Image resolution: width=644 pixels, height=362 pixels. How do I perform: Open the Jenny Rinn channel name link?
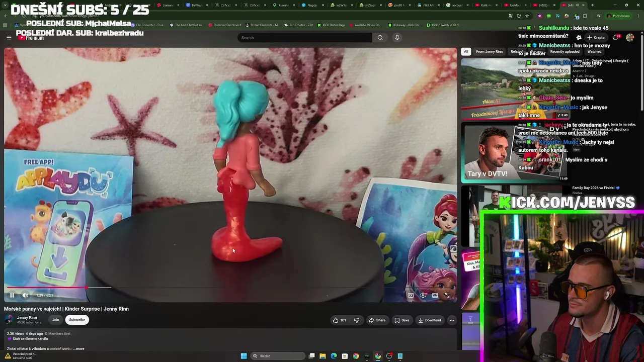coord(27,318)
